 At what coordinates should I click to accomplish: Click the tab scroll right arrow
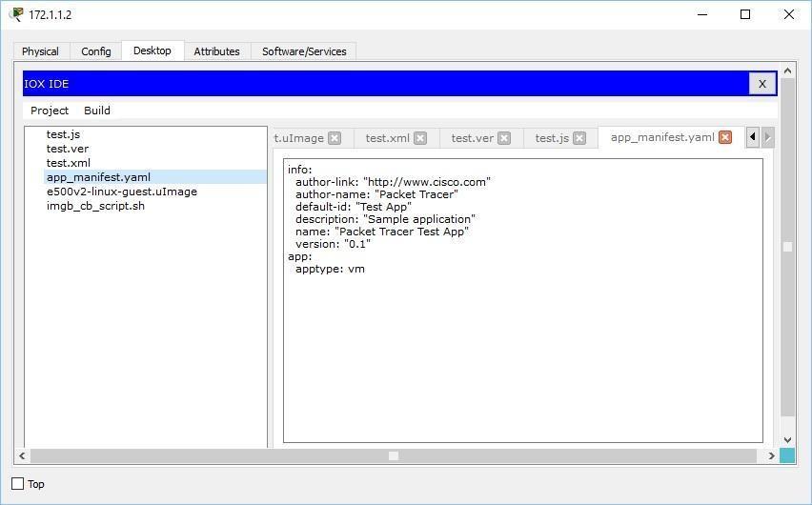[x=767, y=137]
